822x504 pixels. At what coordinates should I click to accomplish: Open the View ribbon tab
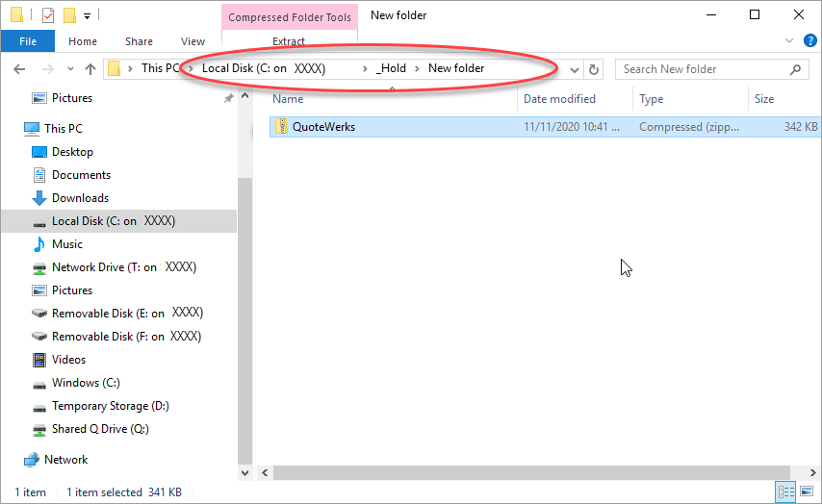point(193,41)
